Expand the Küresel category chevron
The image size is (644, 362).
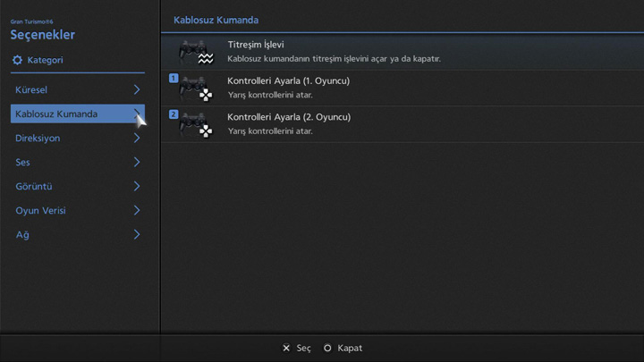tap(137, 90)
